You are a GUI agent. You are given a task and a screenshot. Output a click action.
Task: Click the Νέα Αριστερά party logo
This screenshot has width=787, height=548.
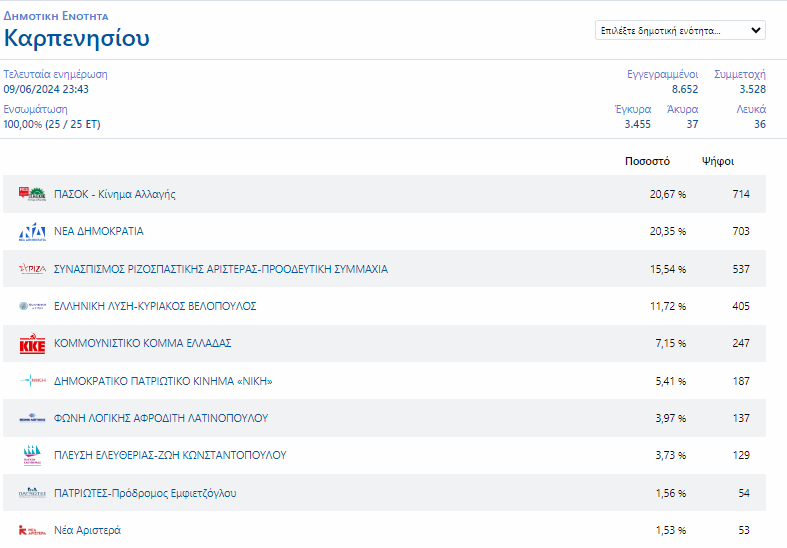[x=32, y=530]
